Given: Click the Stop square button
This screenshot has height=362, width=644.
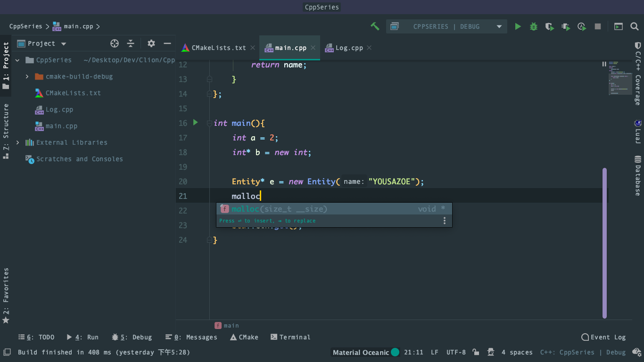Looking at the screenshot, I should click(x=598, y=26).
